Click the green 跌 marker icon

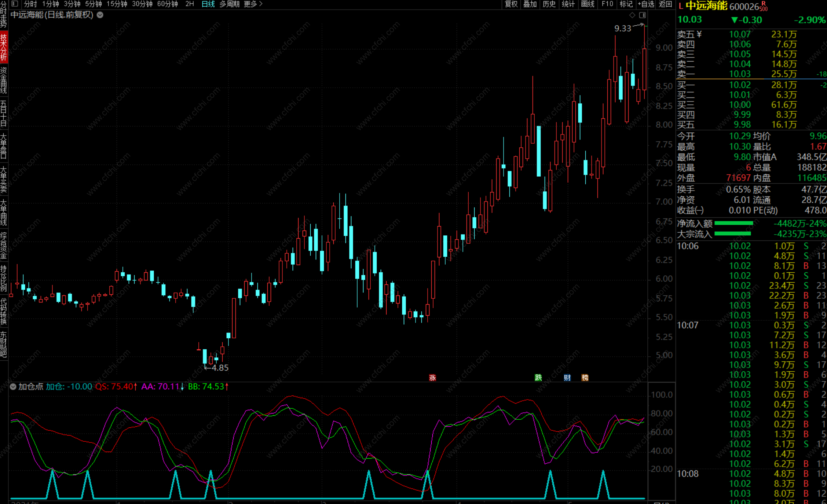(538, 378)
